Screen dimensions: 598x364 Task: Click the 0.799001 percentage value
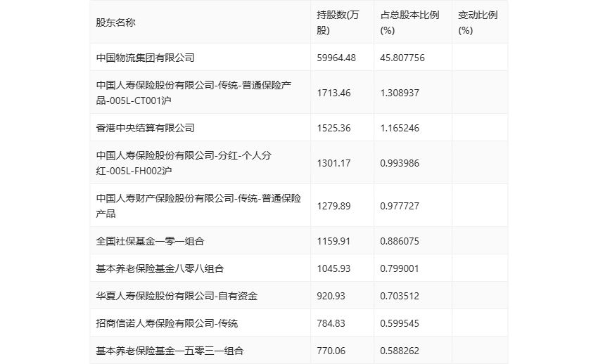pyautogui.click(x=400, y=268)
